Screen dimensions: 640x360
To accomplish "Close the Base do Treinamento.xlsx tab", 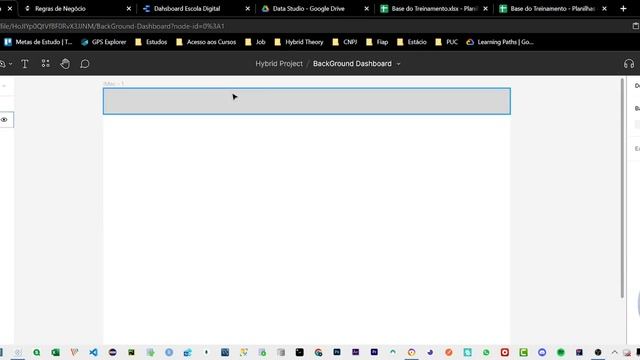I will [x=485, y=9].
